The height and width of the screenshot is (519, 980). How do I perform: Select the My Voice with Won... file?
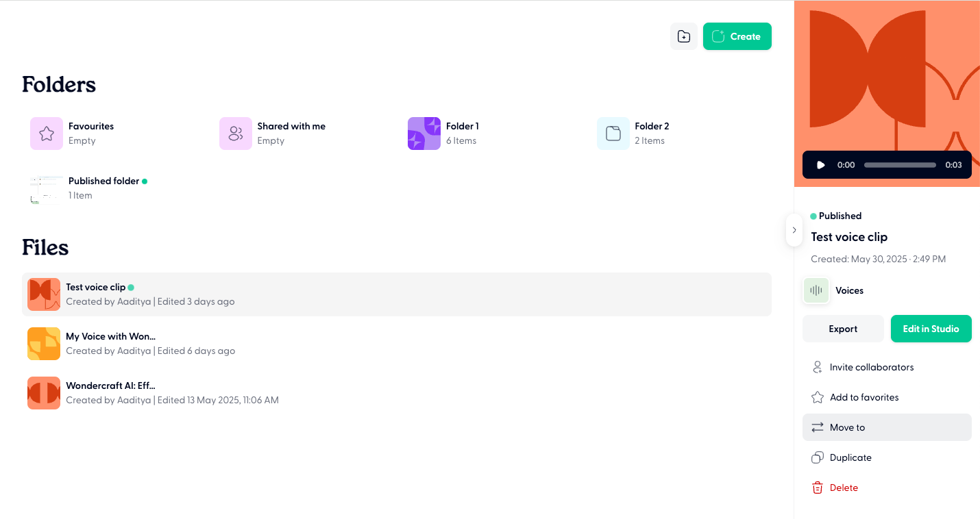click(110, 336)
